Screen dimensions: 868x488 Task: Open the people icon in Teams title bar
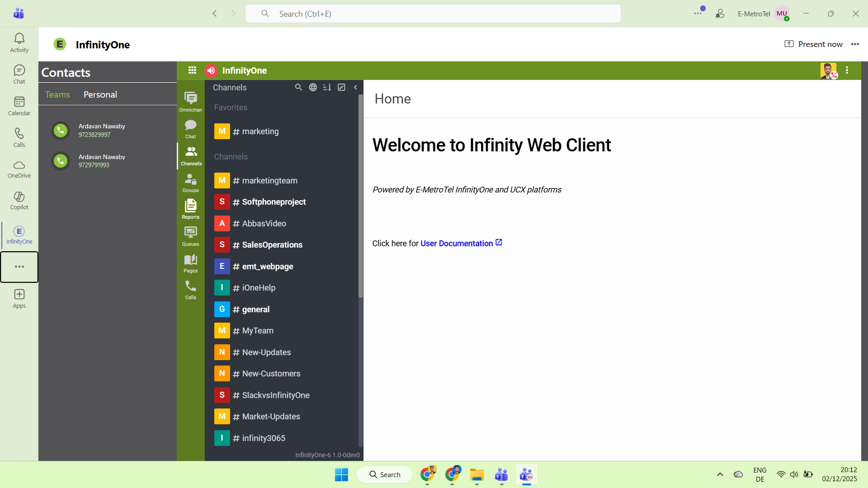click(720, 14)
